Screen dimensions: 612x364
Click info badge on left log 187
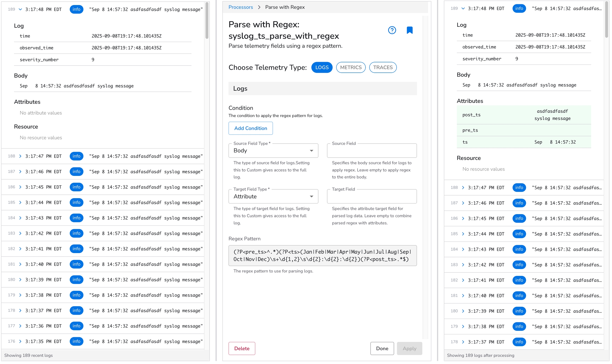tap(76, 172)
